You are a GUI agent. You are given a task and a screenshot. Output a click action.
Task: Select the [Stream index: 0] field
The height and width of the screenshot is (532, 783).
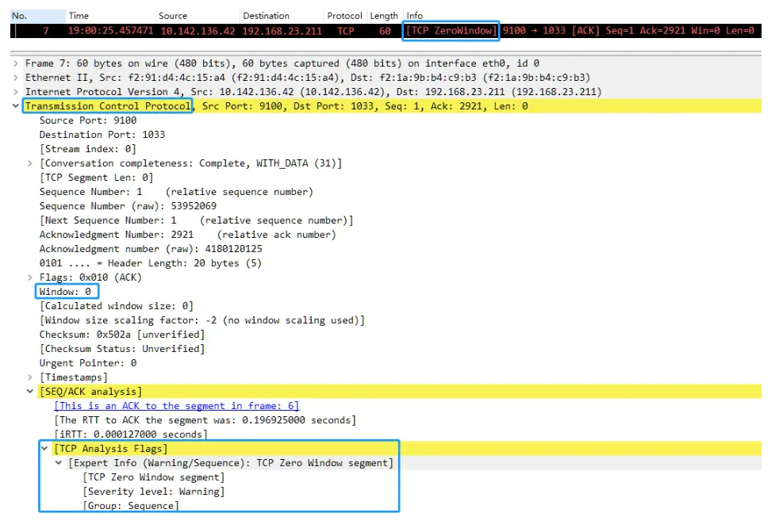(x=88, y=149)
